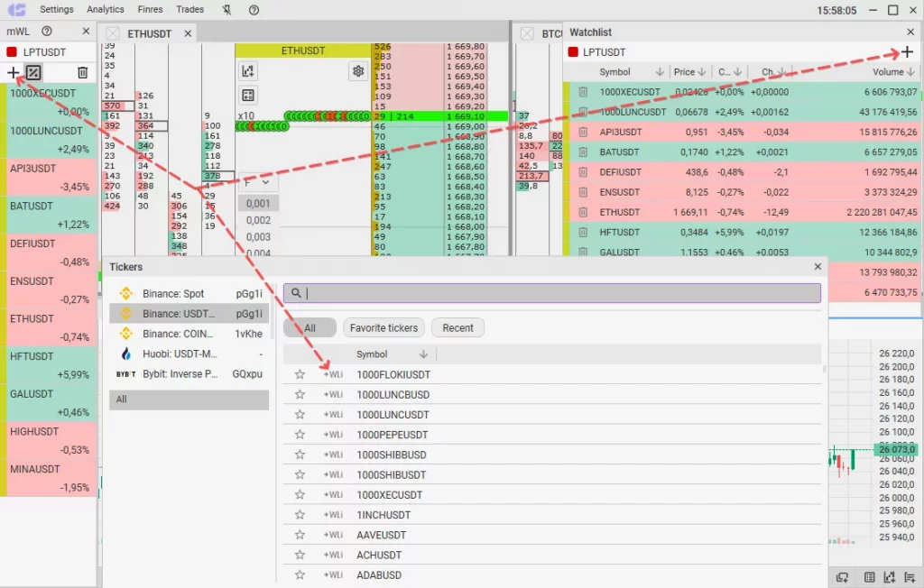924x588 pixels.
Task: Click the pin icon in menu bar
Action: pyautogui.click(x=226, y=9)
